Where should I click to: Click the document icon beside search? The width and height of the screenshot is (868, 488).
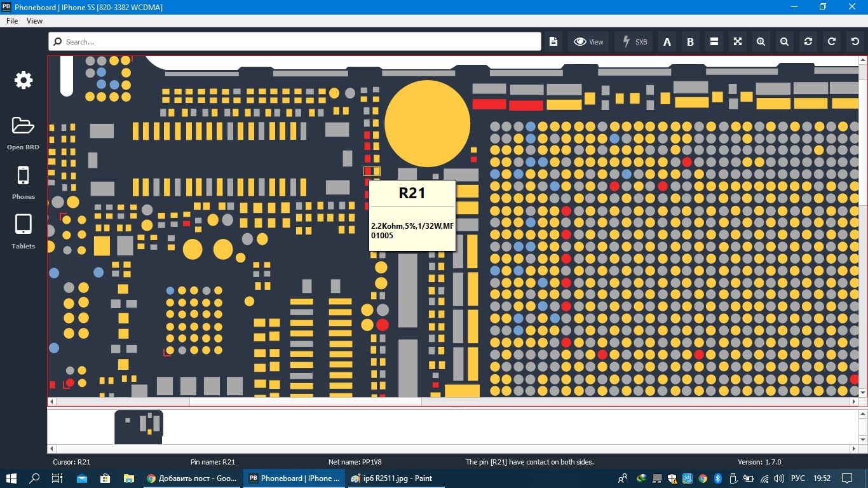553,42
